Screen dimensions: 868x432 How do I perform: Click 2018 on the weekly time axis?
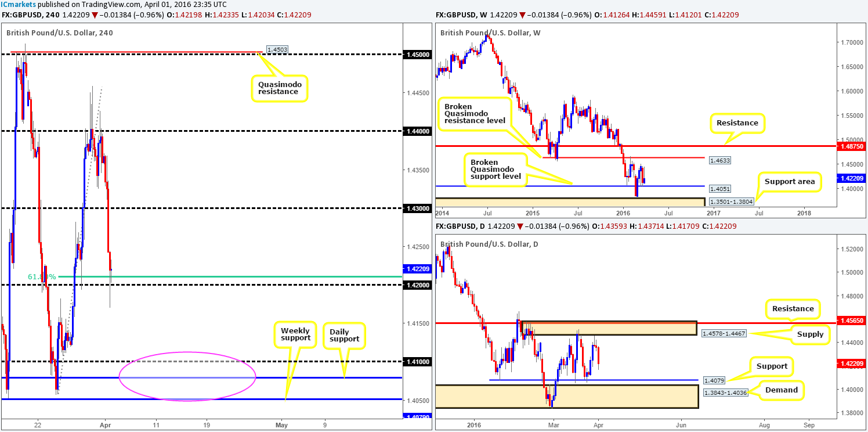click(x=805, y=213)
